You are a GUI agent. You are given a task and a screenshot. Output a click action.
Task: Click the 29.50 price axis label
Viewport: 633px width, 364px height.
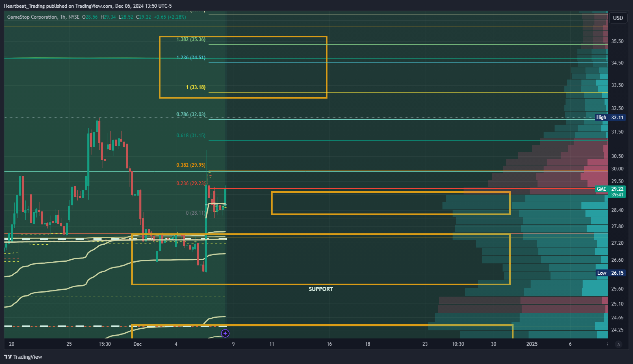(618, 181)
